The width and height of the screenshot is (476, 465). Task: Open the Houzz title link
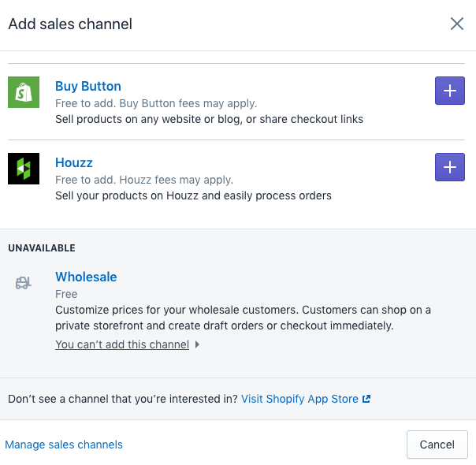coord(74,162)
